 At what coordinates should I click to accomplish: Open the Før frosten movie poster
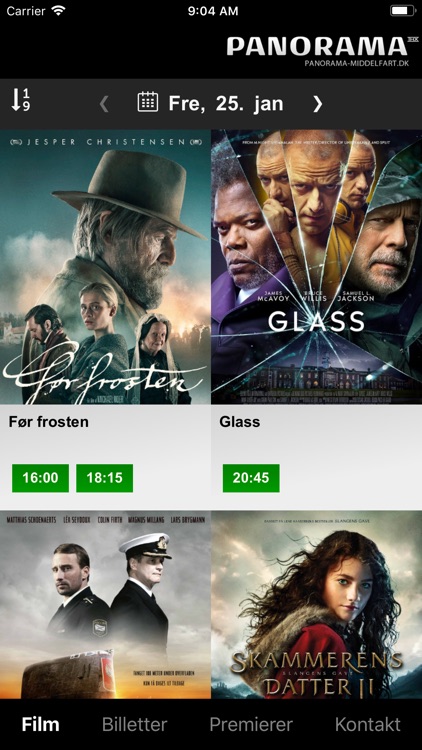105,267
